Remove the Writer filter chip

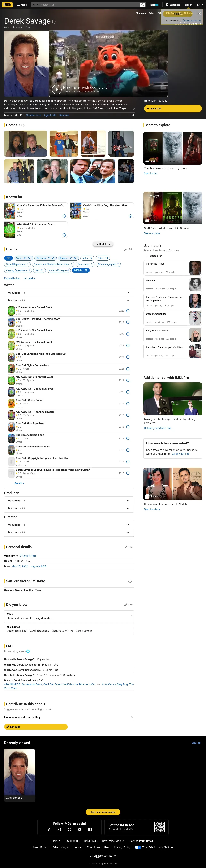click(29, 258)
